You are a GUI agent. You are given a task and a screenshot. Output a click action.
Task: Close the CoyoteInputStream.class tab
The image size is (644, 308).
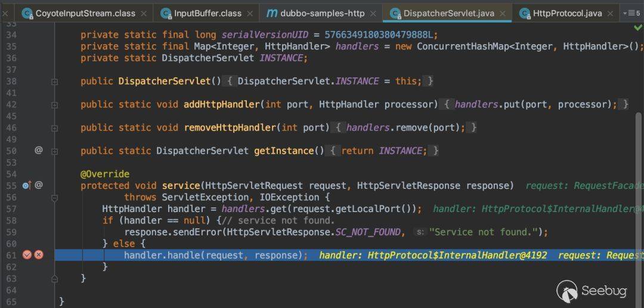click(x=143, y=14)
